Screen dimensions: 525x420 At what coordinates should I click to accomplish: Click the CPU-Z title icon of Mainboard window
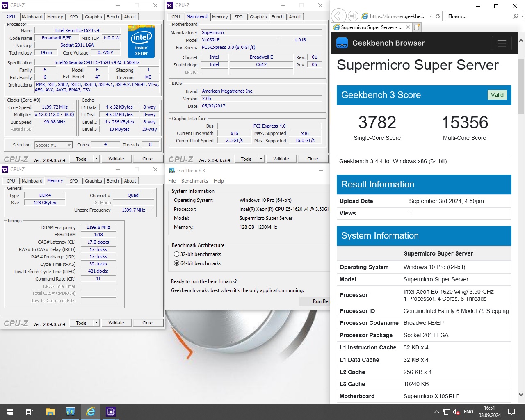pyautogui.click(x=170, y=5)
